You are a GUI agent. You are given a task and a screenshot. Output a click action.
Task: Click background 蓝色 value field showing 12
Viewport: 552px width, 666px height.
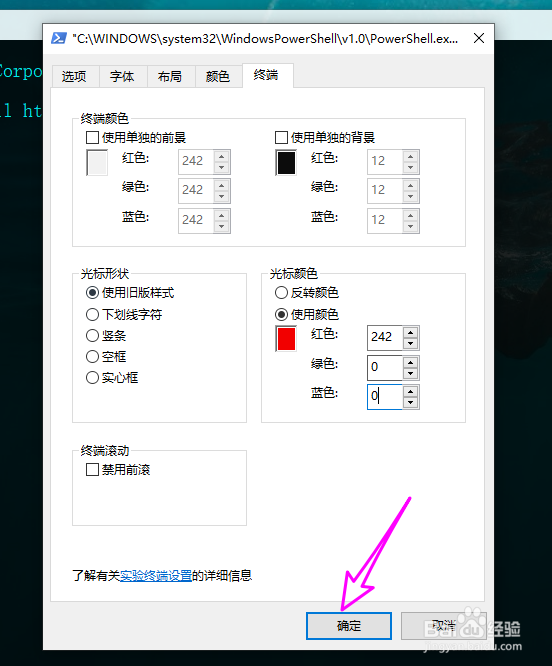coord(385,220)
